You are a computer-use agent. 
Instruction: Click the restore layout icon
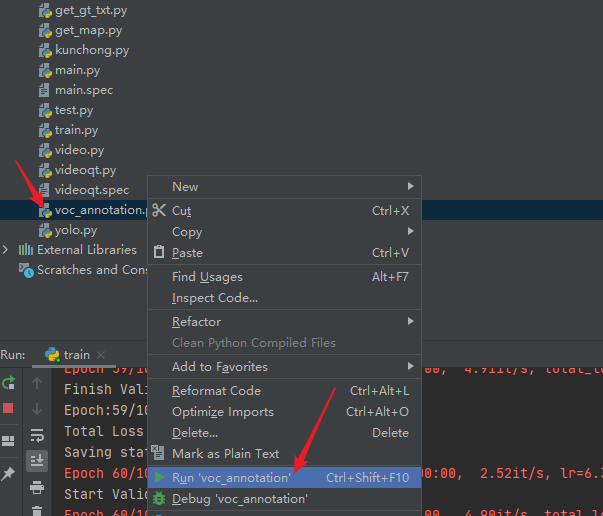pos(8,441)
